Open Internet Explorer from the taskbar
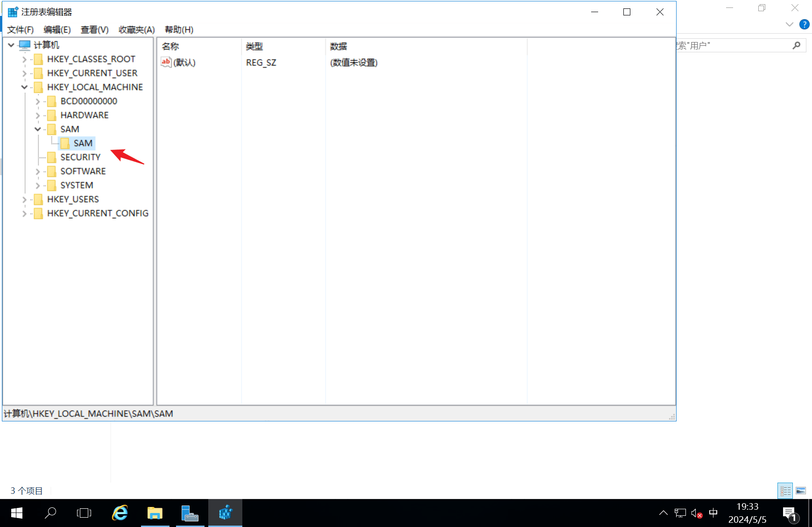Screen dimensions: 812x527 click(x=120, y=513)
